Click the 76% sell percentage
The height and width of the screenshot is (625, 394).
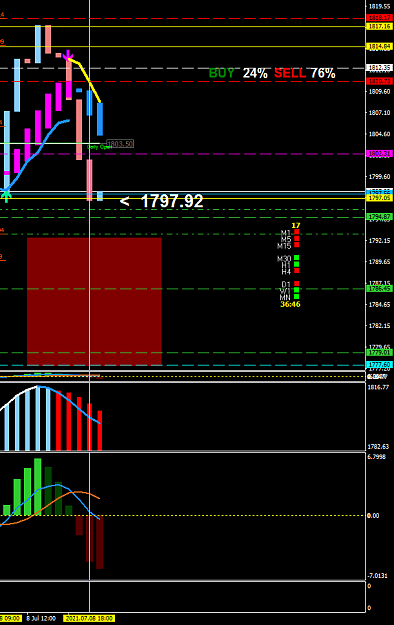[323, 73]
